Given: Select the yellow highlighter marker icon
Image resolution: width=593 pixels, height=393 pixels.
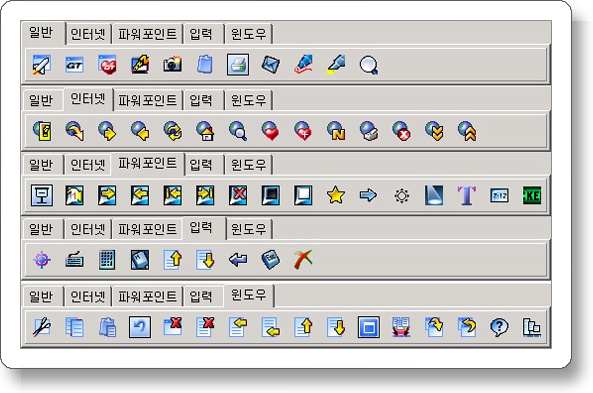Looking at the screenshot, I should [336, 65].
